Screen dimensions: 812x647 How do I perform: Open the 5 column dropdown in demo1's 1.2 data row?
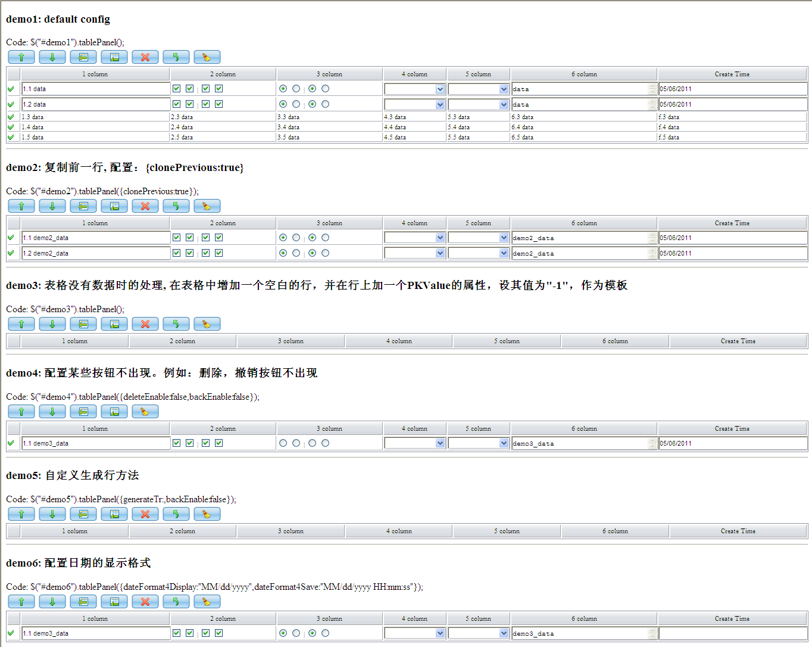coord(479,105)
